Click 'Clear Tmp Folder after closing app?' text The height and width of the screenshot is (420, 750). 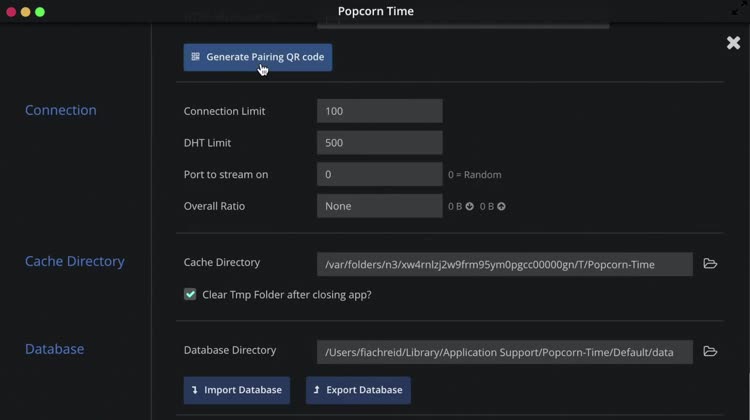[x=287, y=295]
